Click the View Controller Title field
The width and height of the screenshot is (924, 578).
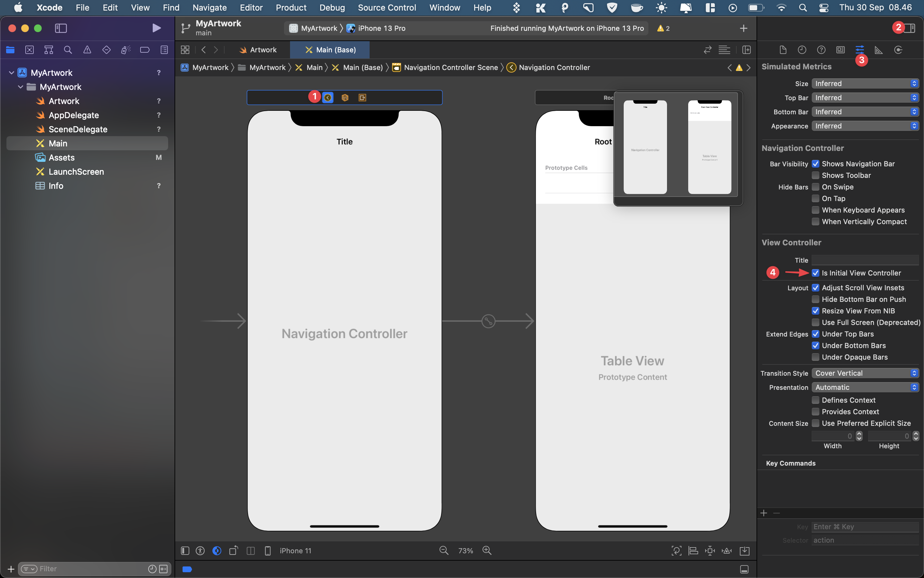(865, 260)
